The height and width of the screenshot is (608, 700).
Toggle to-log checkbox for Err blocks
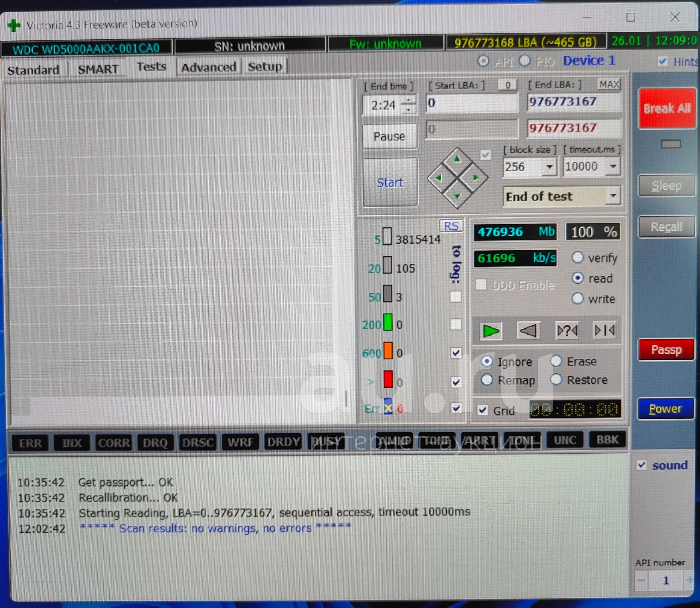point(456,408)
